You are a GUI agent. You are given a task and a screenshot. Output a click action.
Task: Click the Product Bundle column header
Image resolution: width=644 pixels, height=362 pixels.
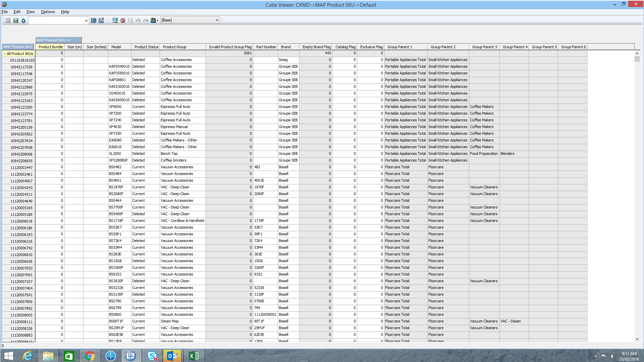[x=50, y=47]
